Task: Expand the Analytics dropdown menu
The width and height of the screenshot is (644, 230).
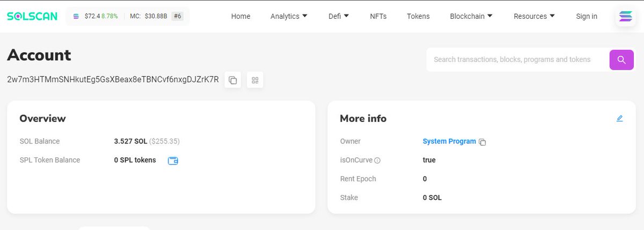Action: (289, 16)
